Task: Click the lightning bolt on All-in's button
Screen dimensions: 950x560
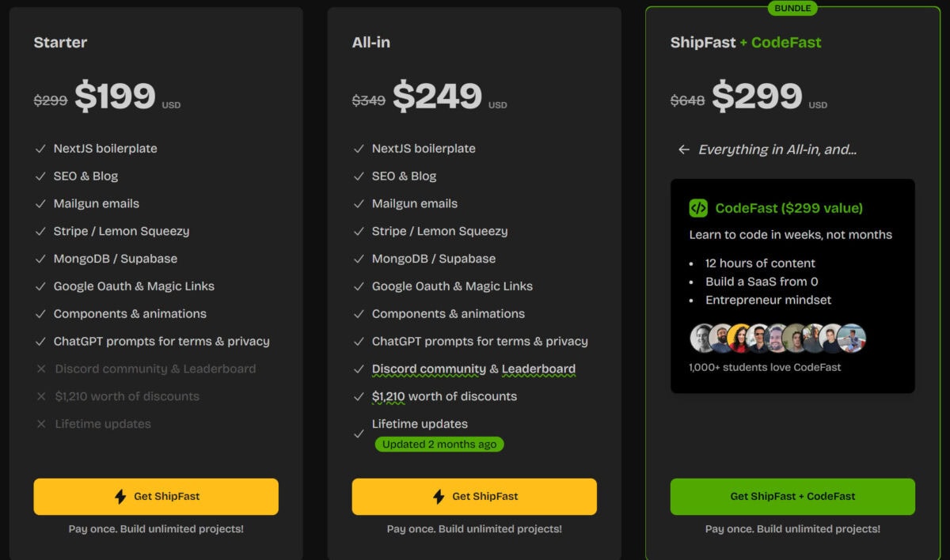Action: pos(439,497)
